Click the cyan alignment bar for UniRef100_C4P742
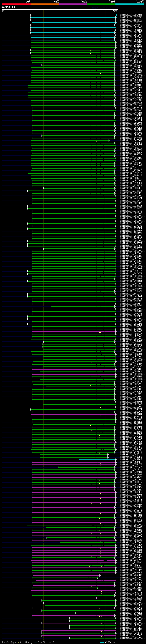 [x=97, y=459]
